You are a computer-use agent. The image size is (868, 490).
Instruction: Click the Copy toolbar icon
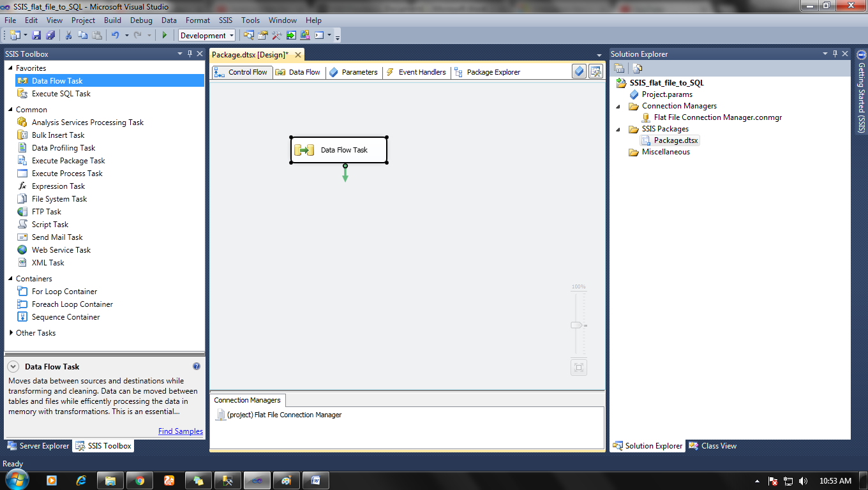point(82,35)
